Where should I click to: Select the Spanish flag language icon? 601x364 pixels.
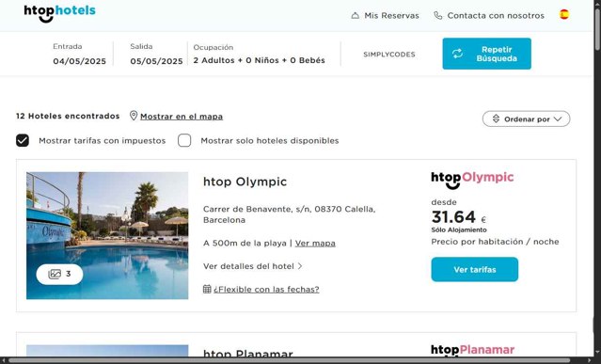(564, 14)
